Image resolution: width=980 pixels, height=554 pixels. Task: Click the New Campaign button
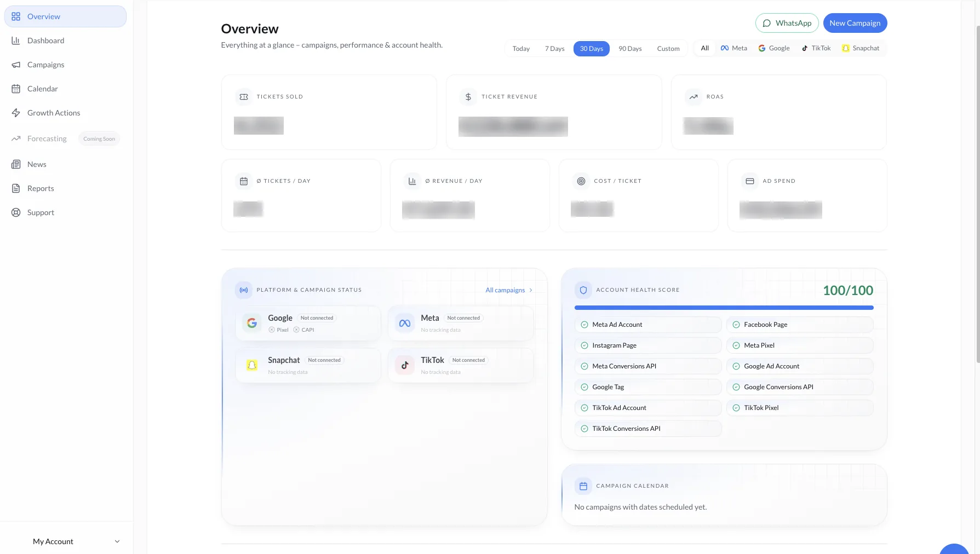855,23
